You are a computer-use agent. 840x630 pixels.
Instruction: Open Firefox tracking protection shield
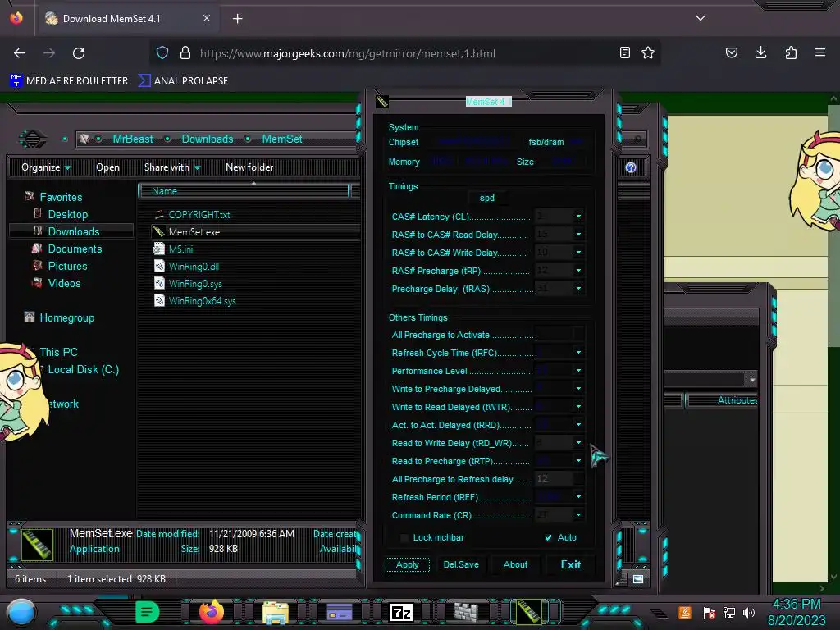(x=162, y=53)
